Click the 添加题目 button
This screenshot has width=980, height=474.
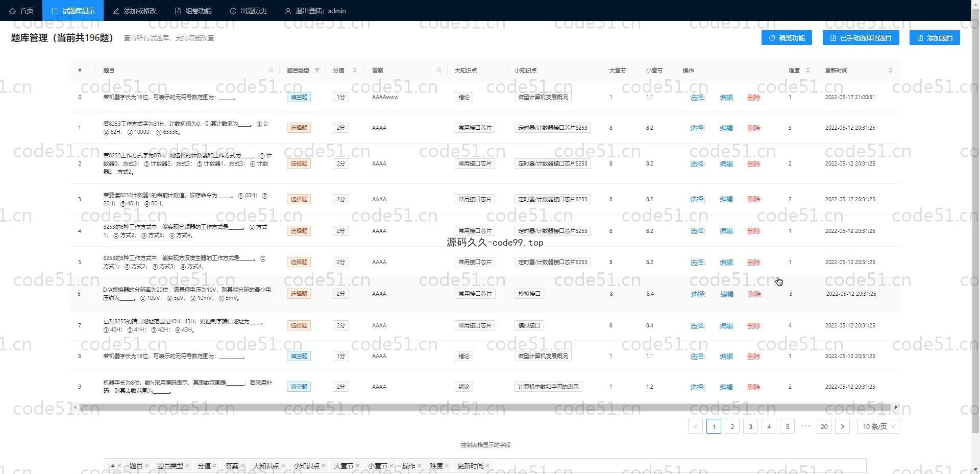(935, 38)
